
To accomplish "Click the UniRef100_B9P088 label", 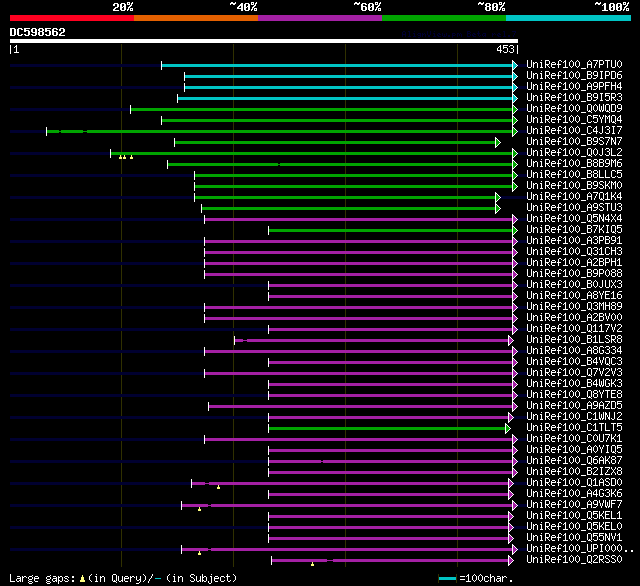I will (574, 274).
